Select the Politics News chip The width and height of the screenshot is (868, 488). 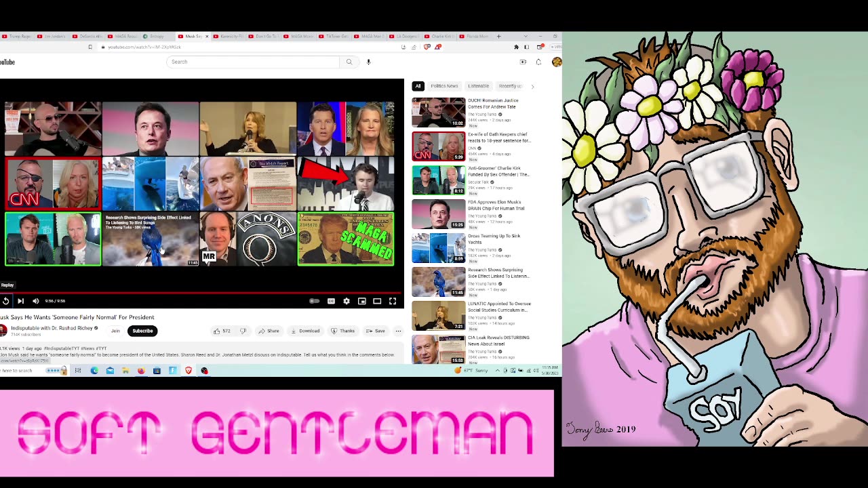[444, 86]
